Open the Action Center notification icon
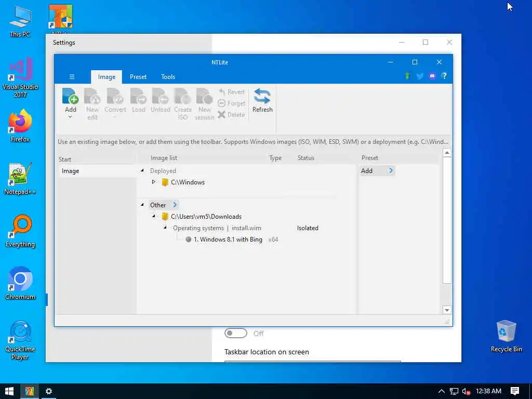This screenshot has height=399, width=532. (x=515, y=391)
